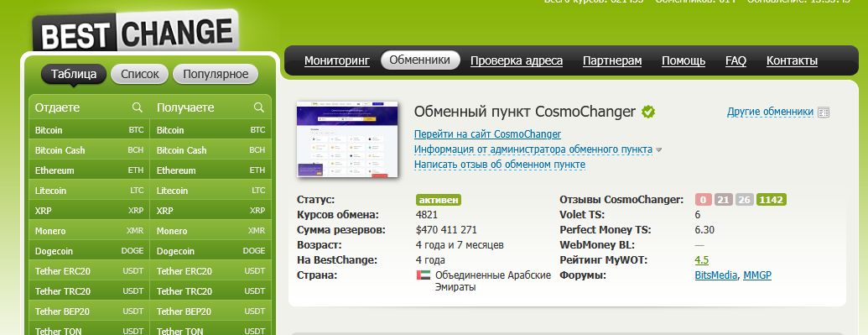Click the BestChange logo
Screen dimensions: 868x335
[136, 30]
